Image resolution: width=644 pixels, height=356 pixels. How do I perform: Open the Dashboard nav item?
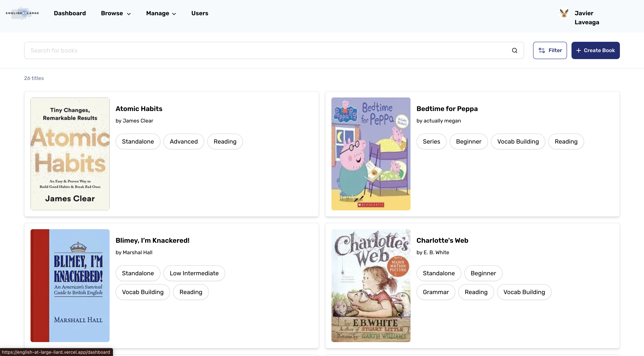(x=70, y=13)
